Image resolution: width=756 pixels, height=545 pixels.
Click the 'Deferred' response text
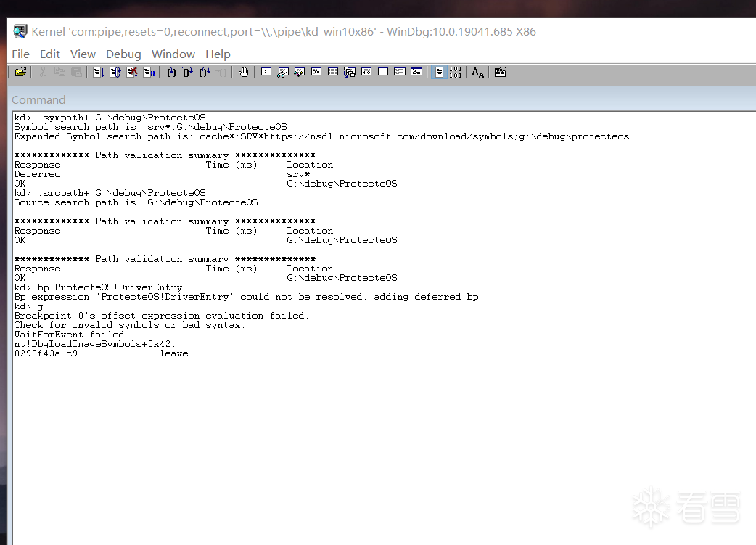click(37, 174)
